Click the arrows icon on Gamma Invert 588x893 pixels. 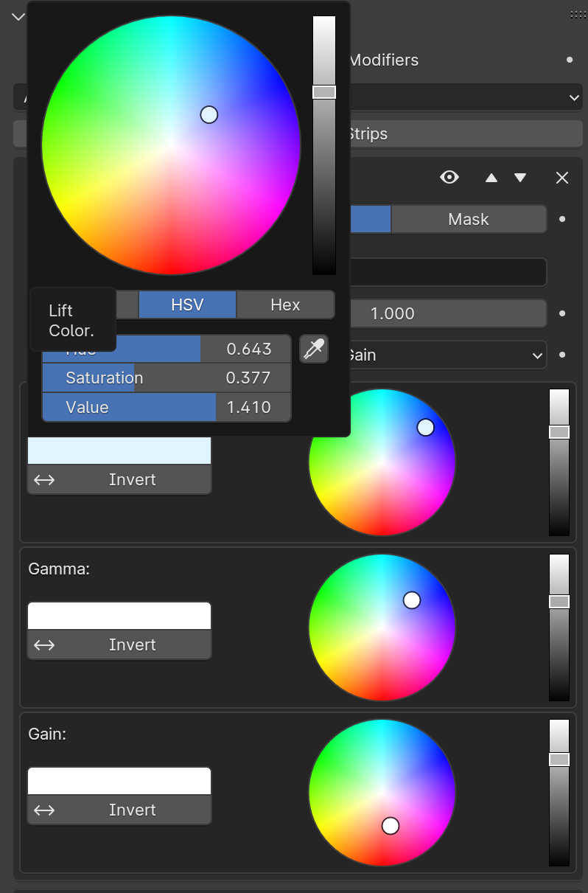coord(44,644)
